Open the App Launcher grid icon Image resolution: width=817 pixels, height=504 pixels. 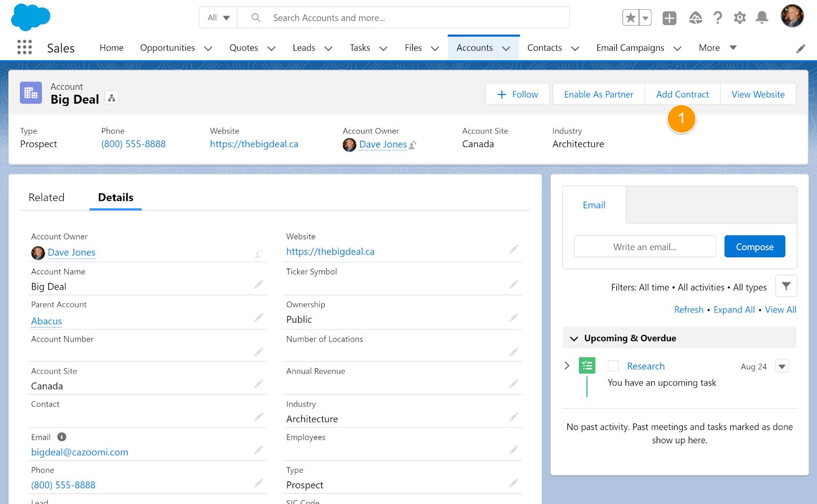[x=25, y=47]
